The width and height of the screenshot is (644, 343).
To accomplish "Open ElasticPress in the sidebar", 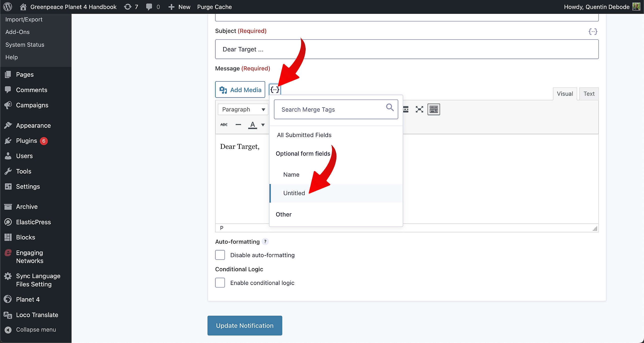I will point(33,222).
